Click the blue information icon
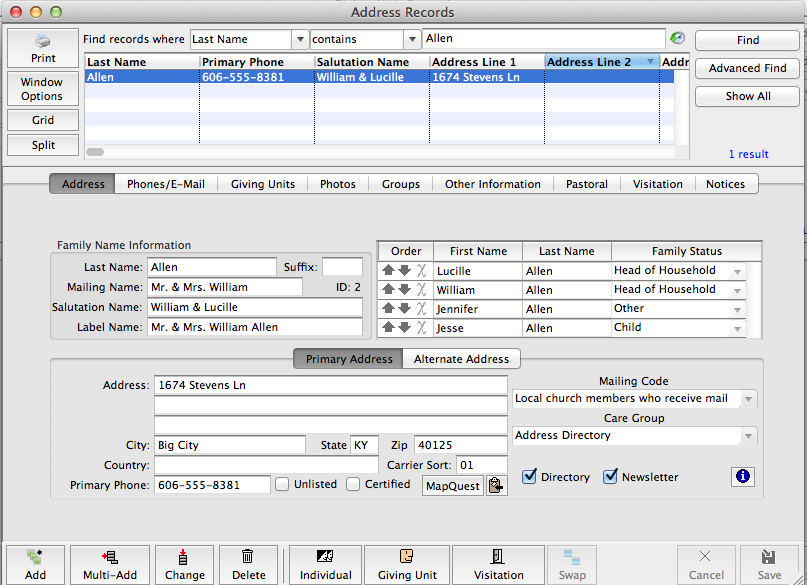Screen dimensions: 807x585 [742, 477]
